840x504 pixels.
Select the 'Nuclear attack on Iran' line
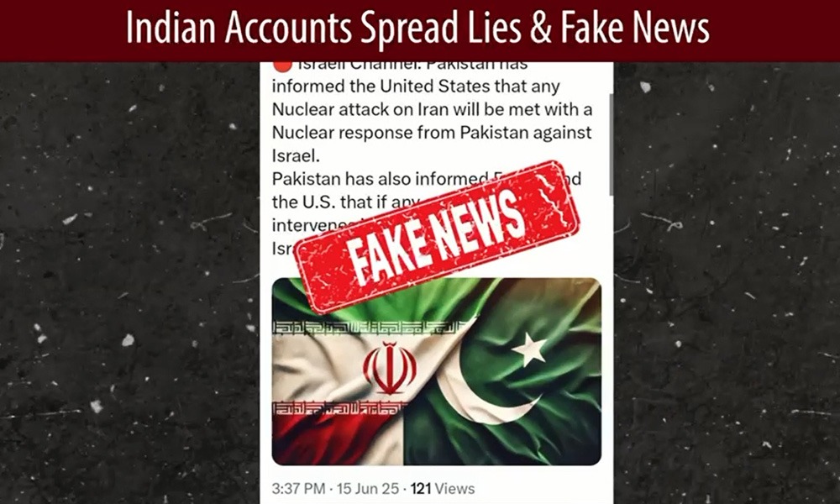pos(433,109)
